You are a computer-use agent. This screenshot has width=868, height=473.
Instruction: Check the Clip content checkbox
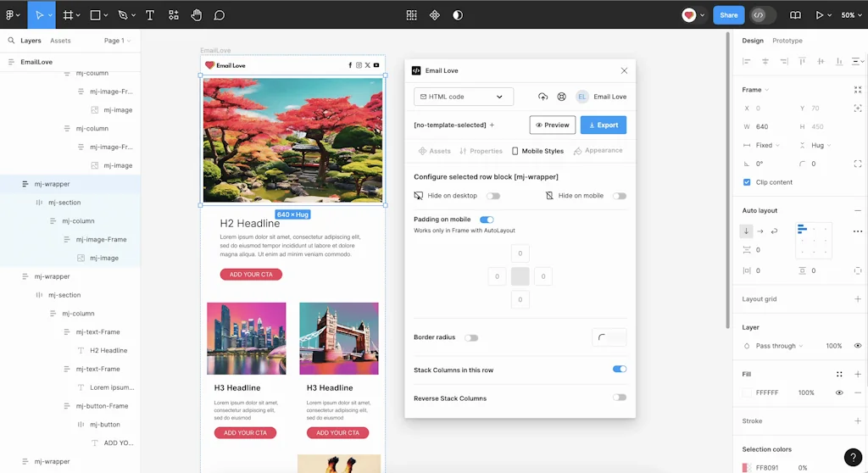click(x=747, y=182)
